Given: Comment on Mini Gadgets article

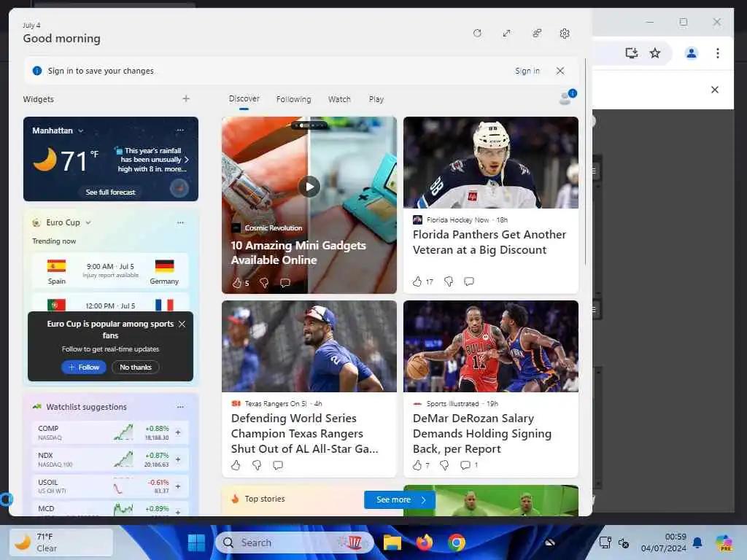Looking at the screenshot, I should [x=285, y=283].
